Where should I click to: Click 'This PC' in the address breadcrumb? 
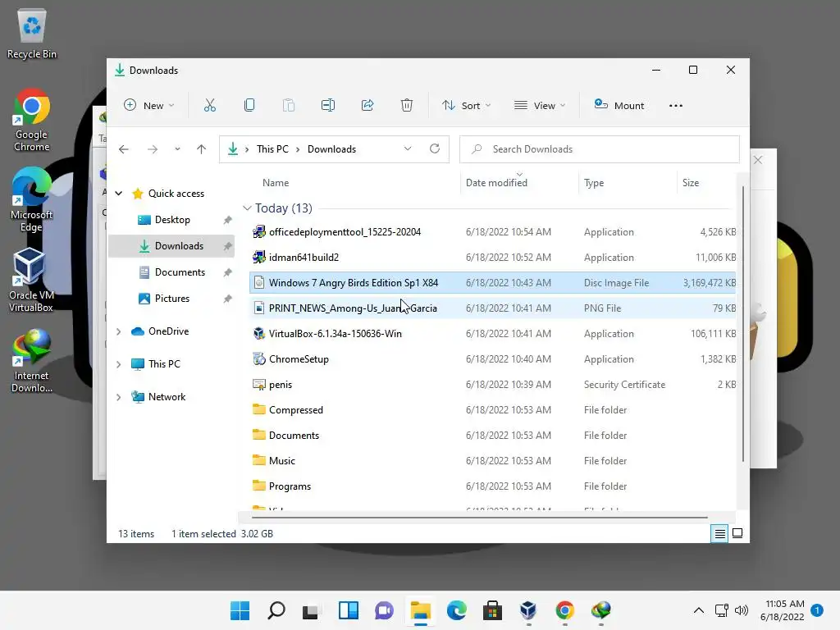point(272,149)
